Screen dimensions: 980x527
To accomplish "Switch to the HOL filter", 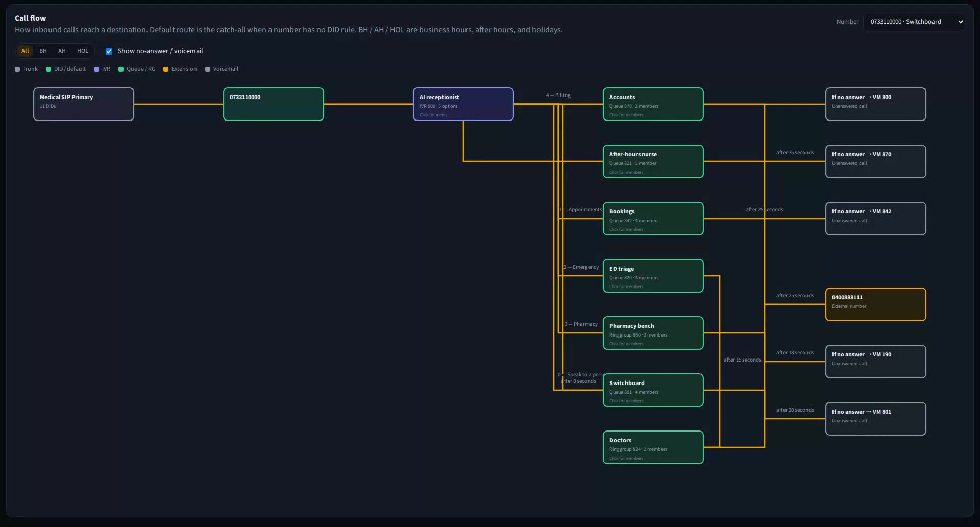I will point(83,51).
